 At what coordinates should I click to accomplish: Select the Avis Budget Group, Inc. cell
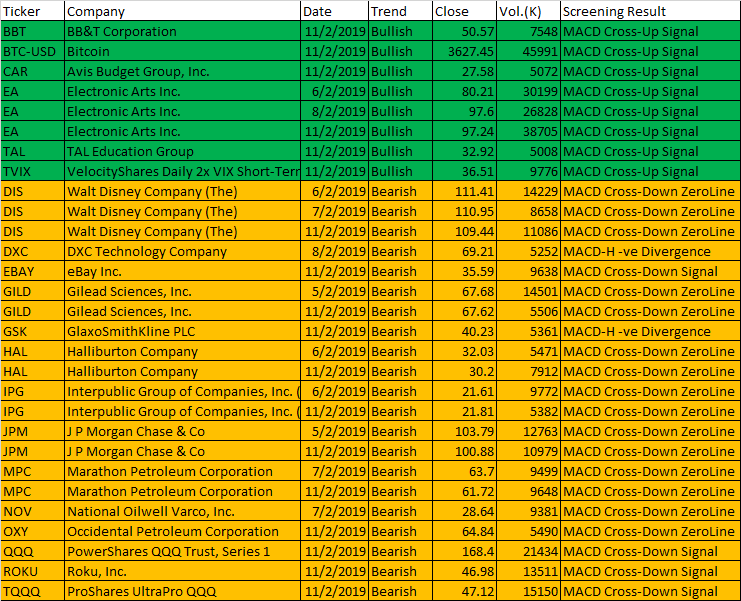[x=182, y=71]
